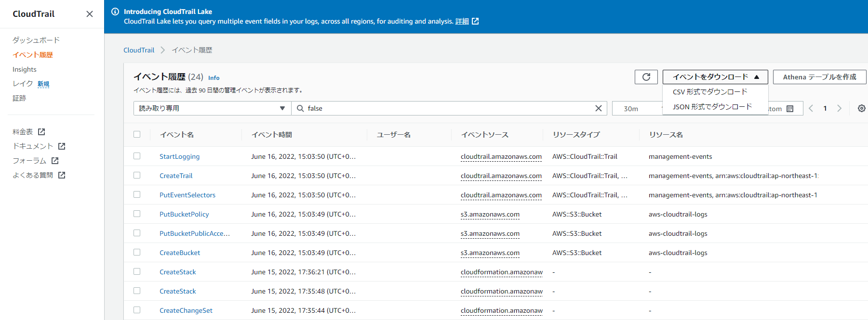Click the info icon in the CloudTrail Lake banner
Viewport: 868px width, 320px height.
click(x=115, y=12)
